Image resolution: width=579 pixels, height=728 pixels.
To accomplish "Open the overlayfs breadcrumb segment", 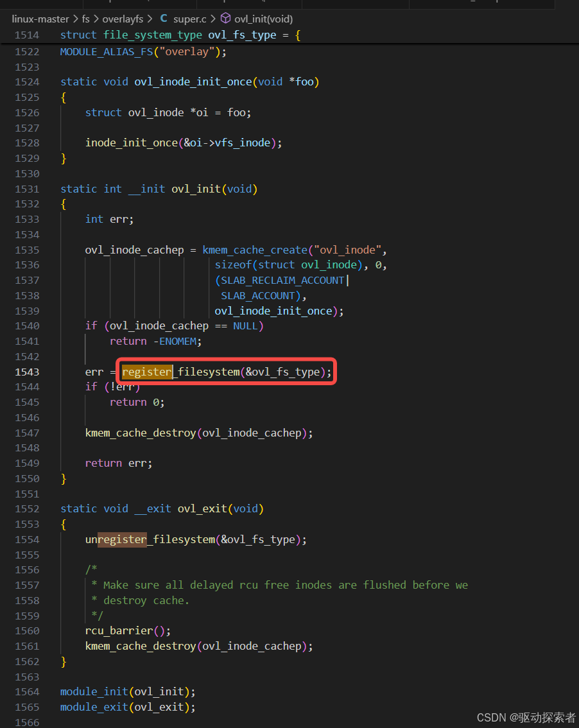I will coord(123,19).
